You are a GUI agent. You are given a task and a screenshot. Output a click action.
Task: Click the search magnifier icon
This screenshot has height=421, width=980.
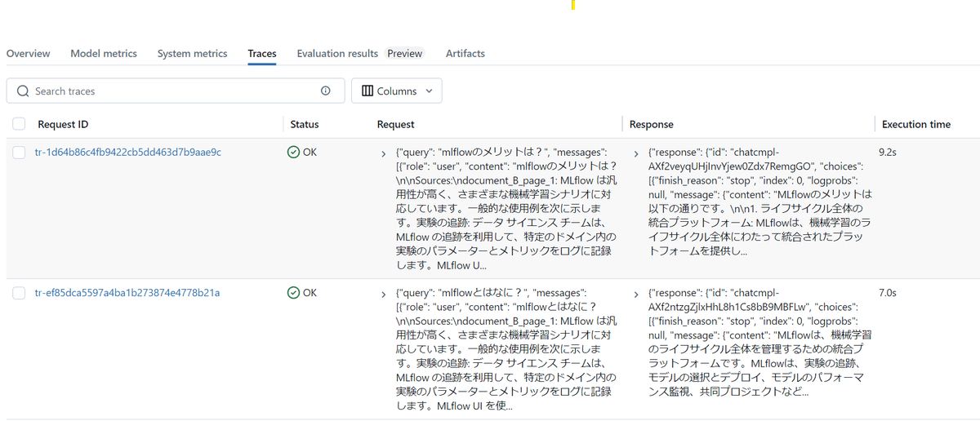(x=23, y=91)
